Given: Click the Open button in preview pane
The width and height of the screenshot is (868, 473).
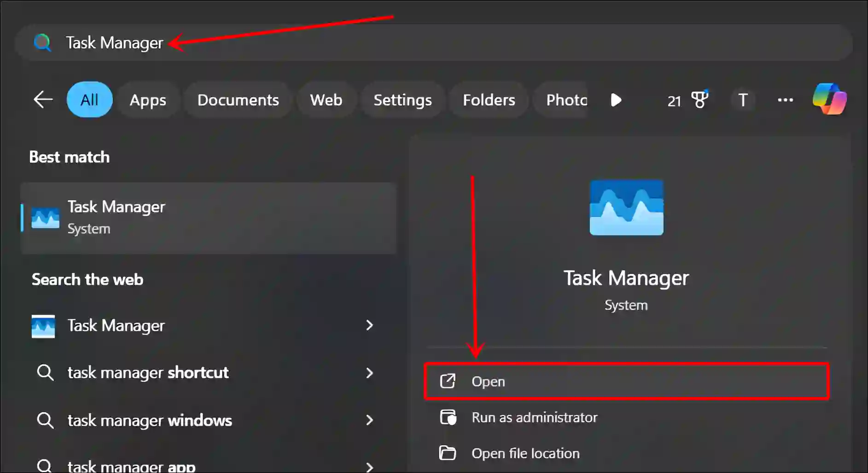Looking at the screenshot, I should click(627, 381).
